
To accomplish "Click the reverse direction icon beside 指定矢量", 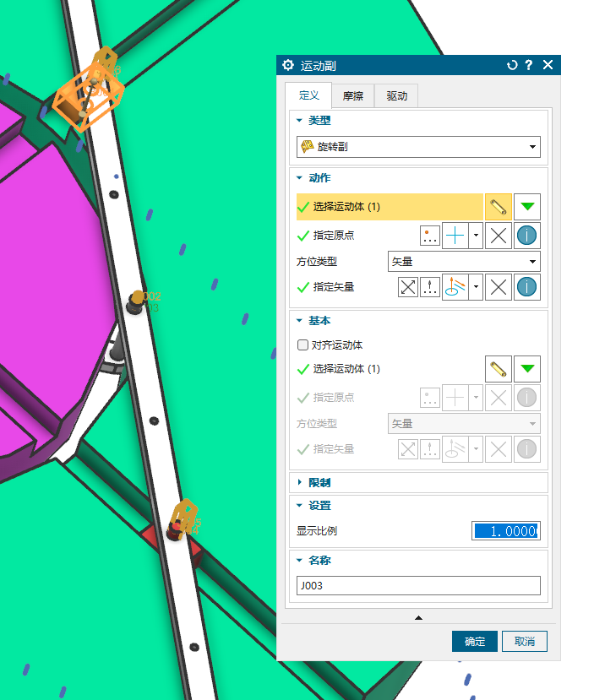I will pyautogui.click(x=409, y=287).
